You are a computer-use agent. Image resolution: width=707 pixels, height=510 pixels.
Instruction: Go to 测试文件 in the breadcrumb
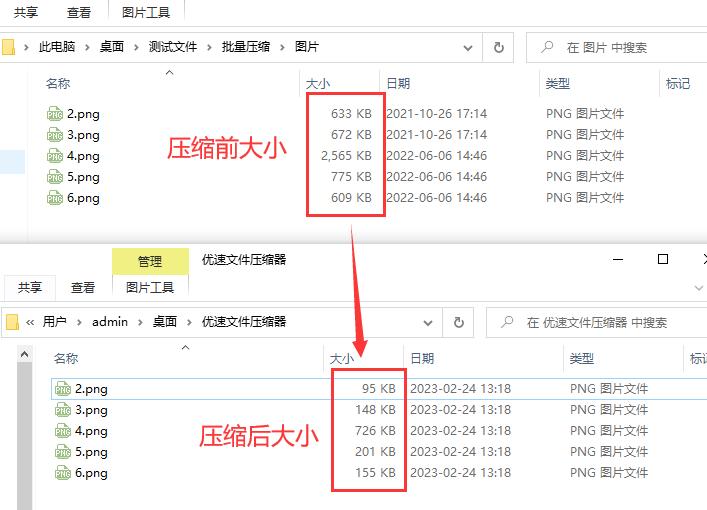[173, 47]
